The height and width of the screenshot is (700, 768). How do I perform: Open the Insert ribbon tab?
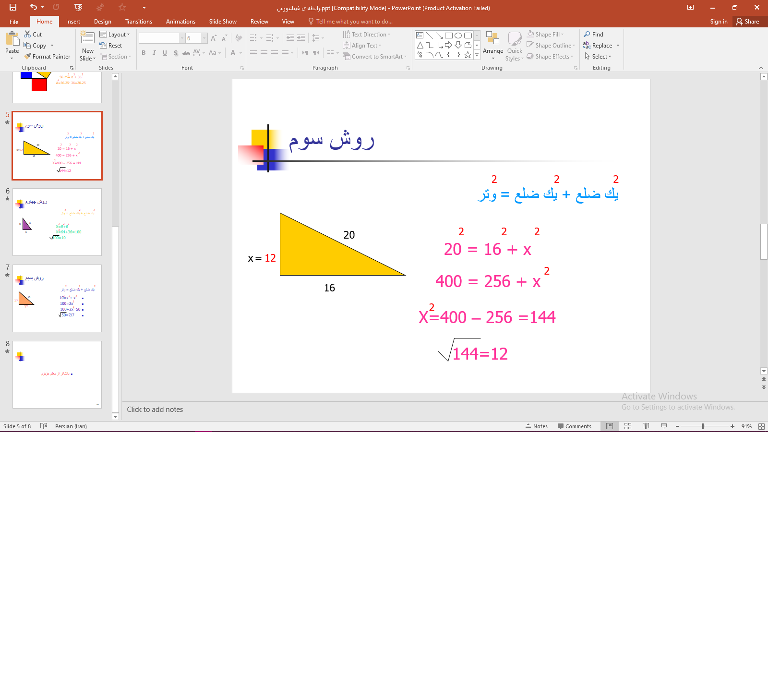73,22
